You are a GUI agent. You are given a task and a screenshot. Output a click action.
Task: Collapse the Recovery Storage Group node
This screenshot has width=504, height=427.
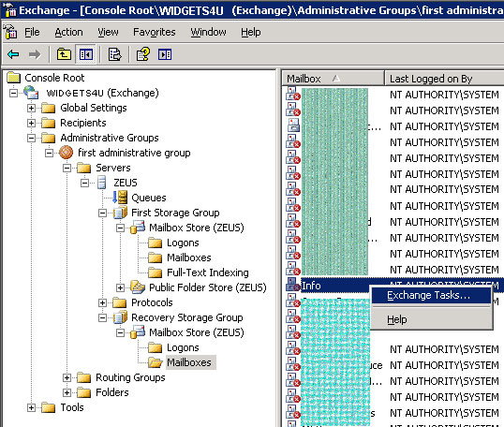tap(102, 317)
